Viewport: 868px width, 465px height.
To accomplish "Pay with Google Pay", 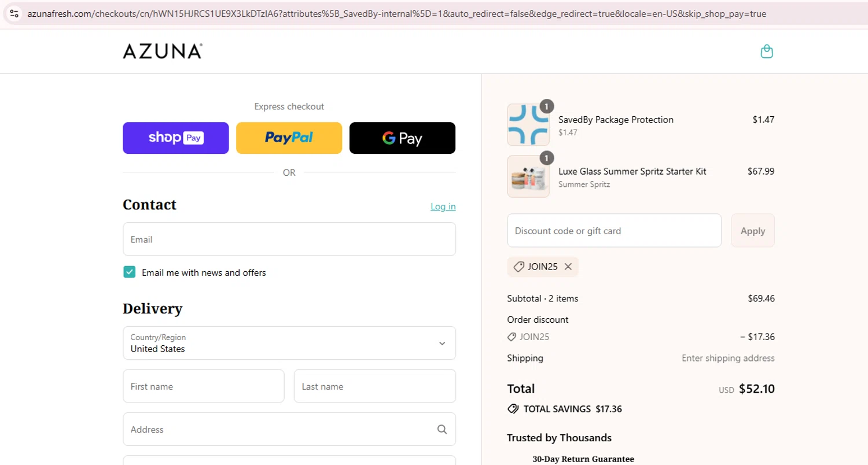I will click(x=402, y=138).
